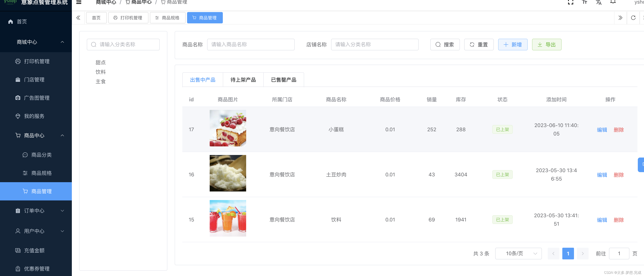Input product name in 商品名称 field
This screenshot has width=644, height=276.
(x=251, y=44)
